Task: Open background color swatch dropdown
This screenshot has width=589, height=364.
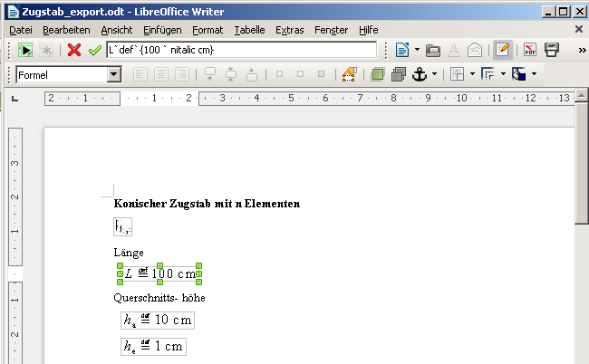Action: click(534, 74)
